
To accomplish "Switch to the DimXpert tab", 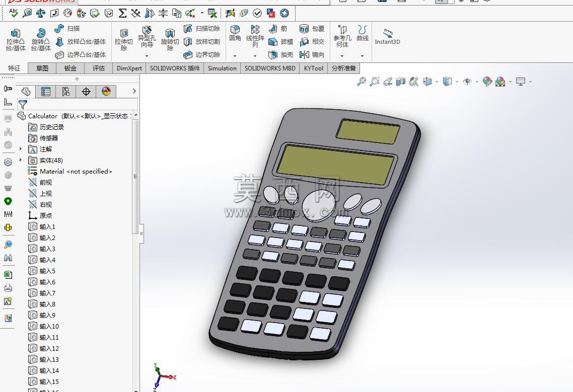I will click(x=129, y=68).
